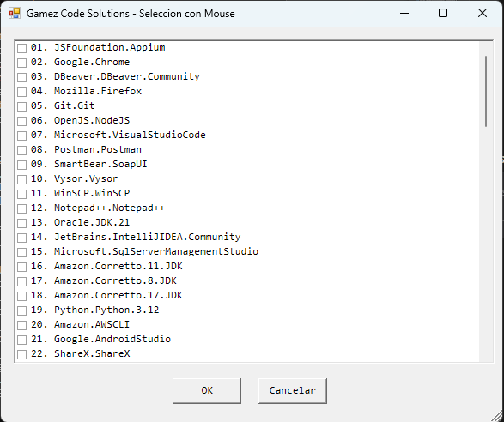Check Microsoft.VisualStudioCode checkbox
The height and width of the screenshot is (422, 504).
[x=21, y=136]
